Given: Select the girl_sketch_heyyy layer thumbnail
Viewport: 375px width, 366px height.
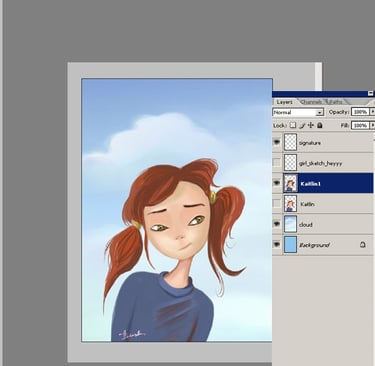Looking at the screenshot, I should (290, 163).
